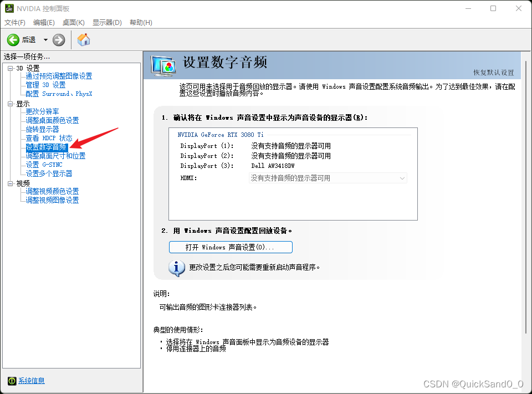Image resolution: width=532 pixels, height=394 pixels.
Task: Open the 桌面(K) menu
Action: click(x=73, y=22)
